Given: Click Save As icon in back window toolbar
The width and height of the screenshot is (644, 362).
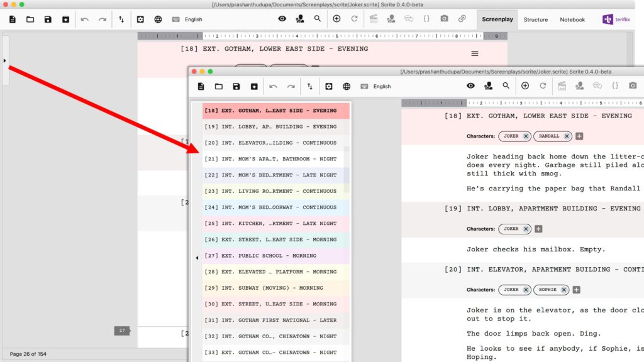Looking at the screenshot, I should point(65,19).
